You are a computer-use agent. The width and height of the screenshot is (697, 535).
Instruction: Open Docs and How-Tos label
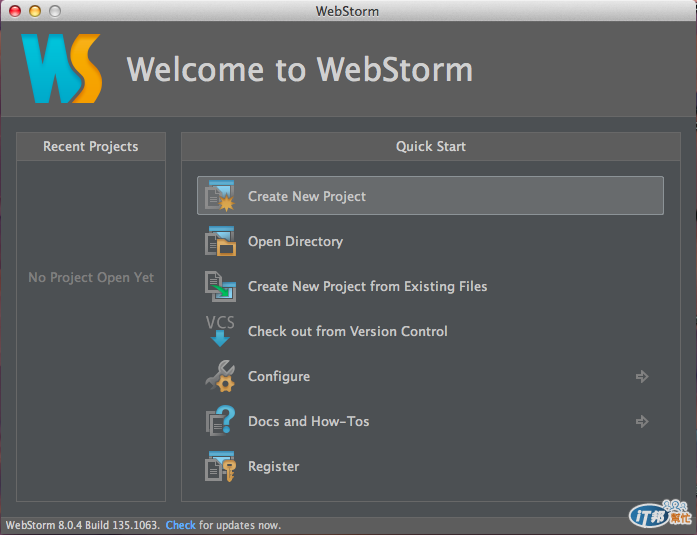(308, 421)
